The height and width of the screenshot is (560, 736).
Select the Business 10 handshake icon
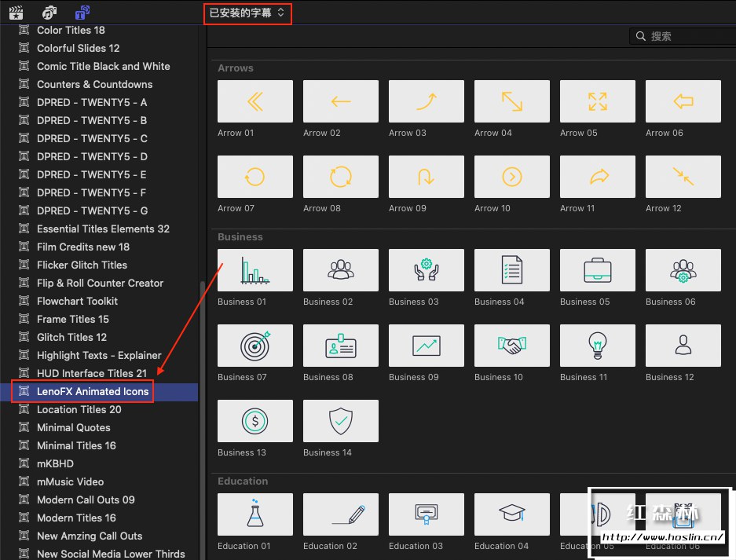coord(512,346)
